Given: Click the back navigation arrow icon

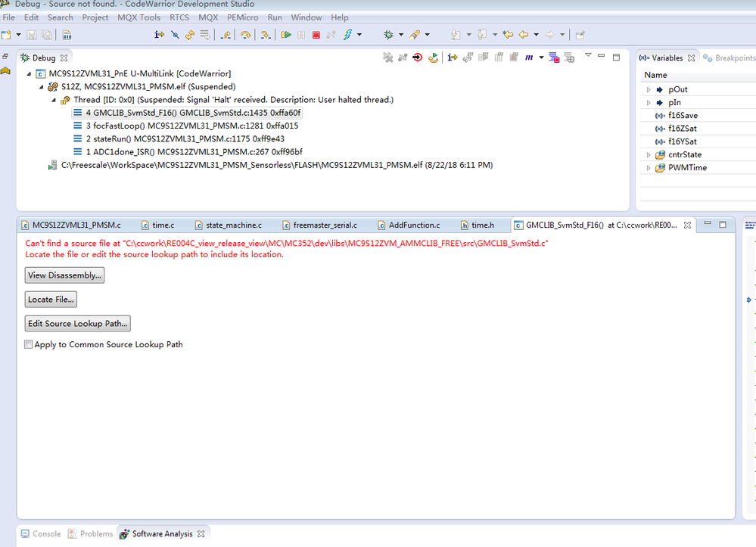Looking at the screenshot, I should [x=524, y=35].
